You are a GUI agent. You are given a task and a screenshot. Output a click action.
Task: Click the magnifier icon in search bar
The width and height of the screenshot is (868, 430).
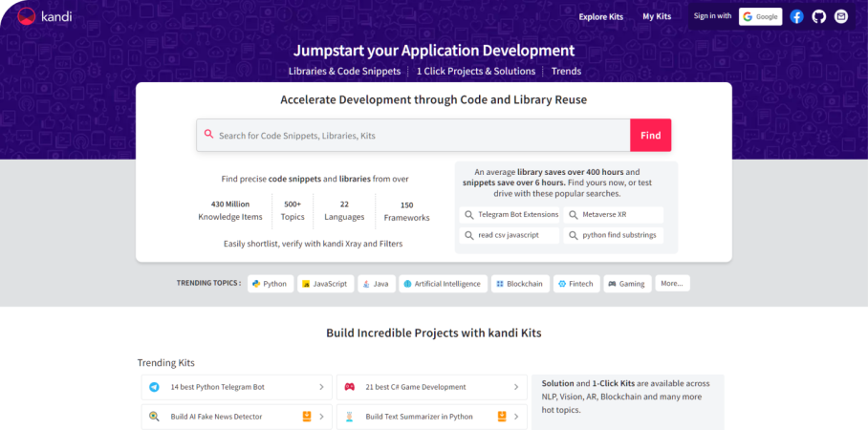click(x=208, y=134)
